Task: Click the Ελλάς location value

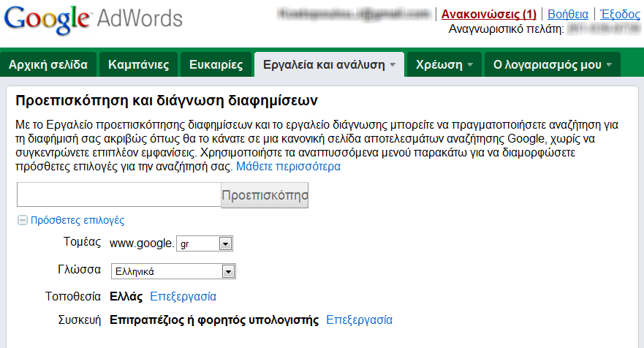Action: (x=126, y=296)
